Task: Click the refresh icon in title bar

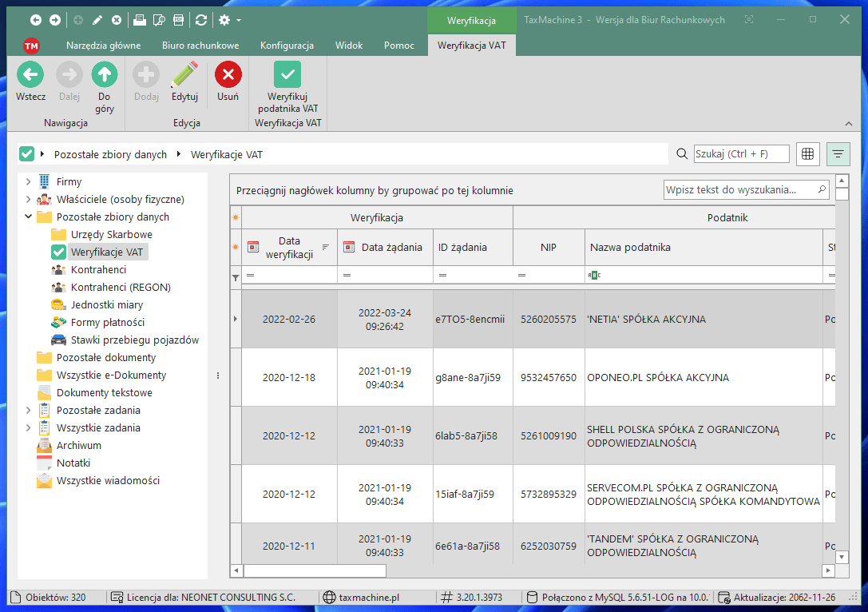Action: [200, 20]
